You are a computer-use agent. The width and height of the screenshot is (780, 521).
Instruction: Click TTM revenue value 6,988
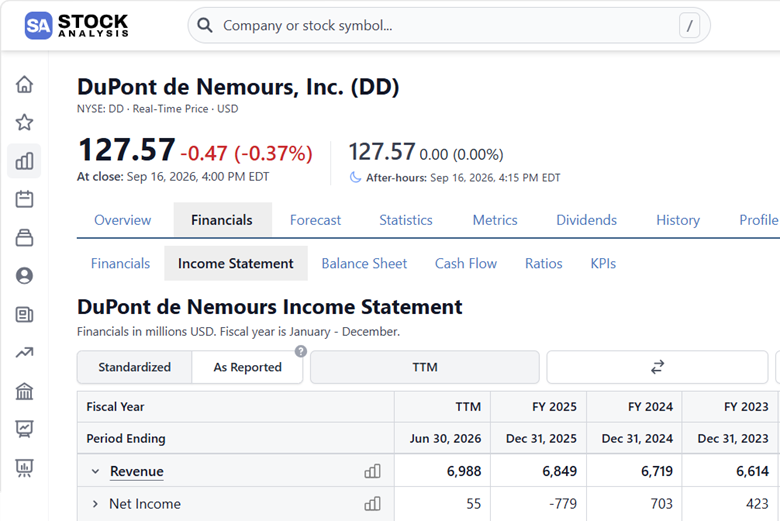464,471
